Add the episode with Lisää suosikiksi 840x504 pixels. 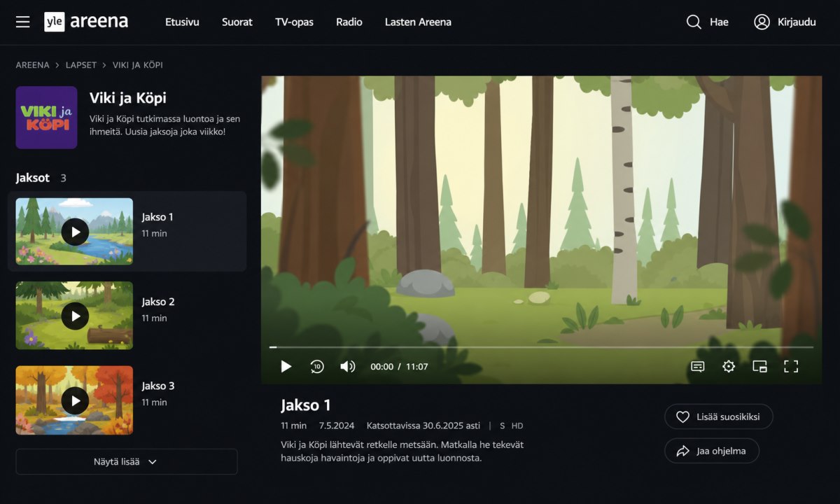click(x=719, y=416)
